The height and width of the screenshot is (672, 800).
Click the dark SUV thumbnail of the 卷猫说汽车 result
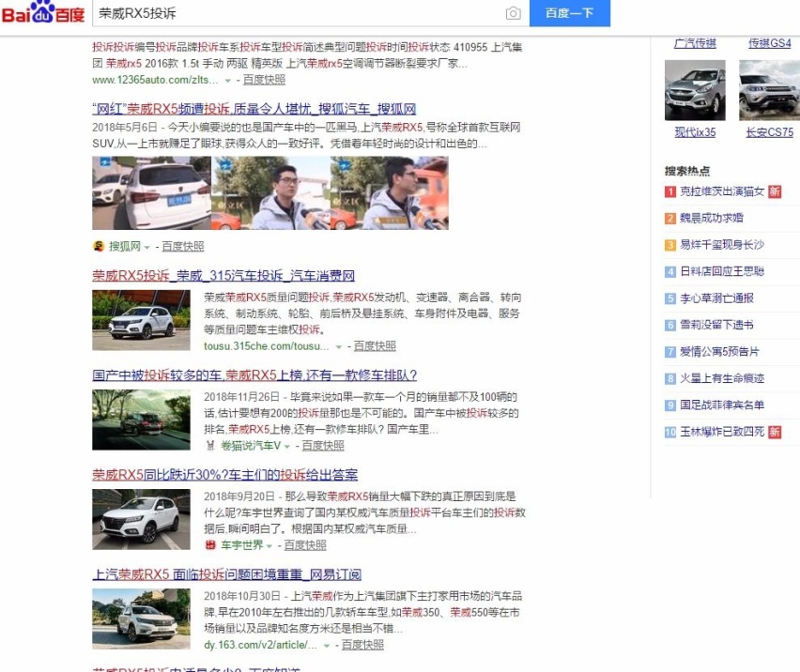click(x=142, y=420)
